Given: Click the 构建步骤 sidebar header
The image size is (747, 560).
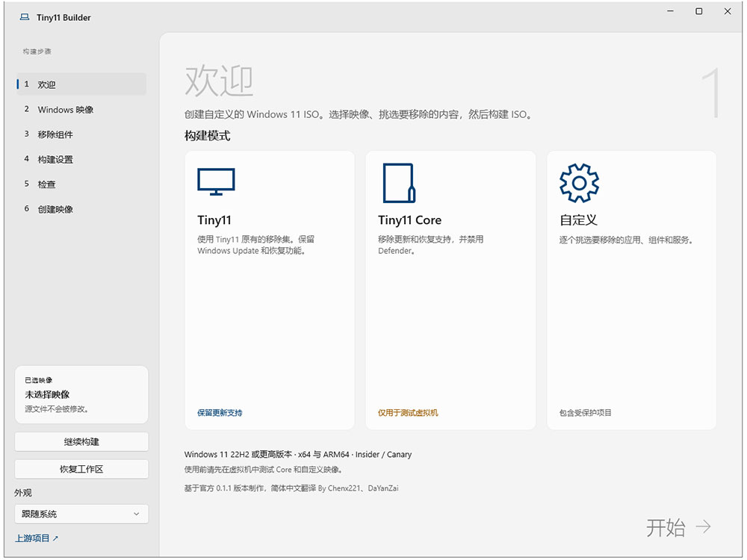Looking at the screenshot, I should [x=37, y=52].
